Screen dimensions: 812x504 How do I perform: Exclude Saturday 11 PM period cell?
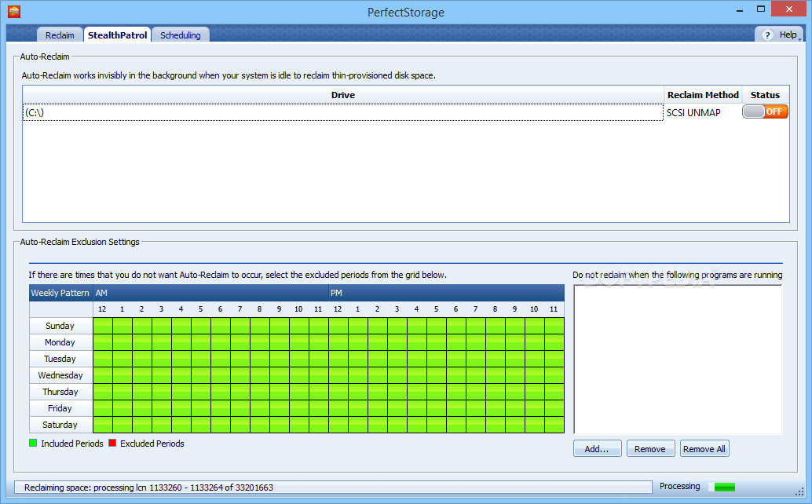(554, 424)
